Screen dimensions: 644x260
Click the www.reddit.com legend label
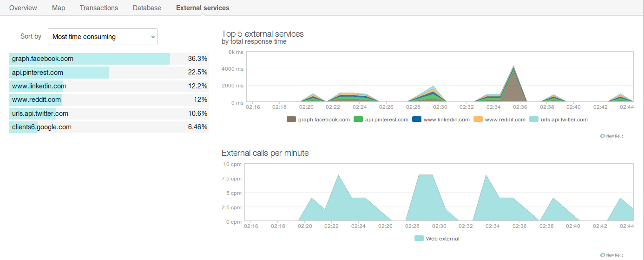(505, 120)
